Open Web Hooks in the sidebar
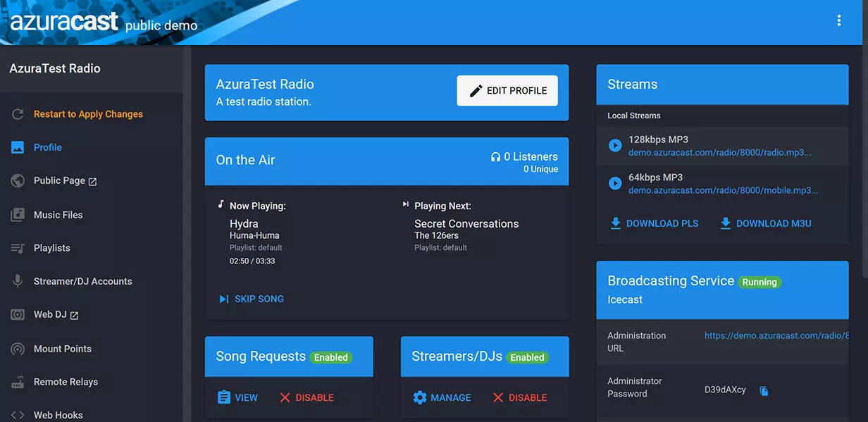This screenshot has height=422, width=868. tap(58, 415)
